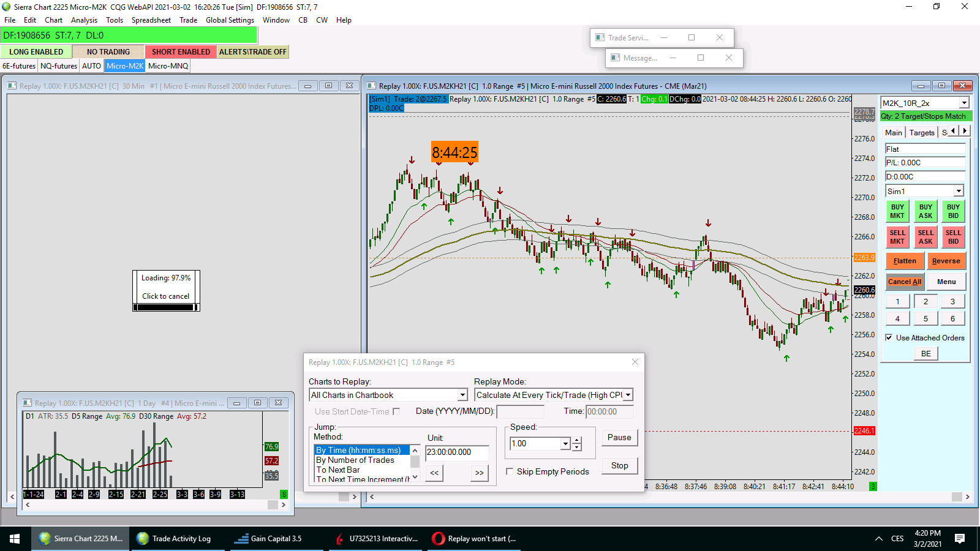Click to cancel chart loading

(166, 296)
